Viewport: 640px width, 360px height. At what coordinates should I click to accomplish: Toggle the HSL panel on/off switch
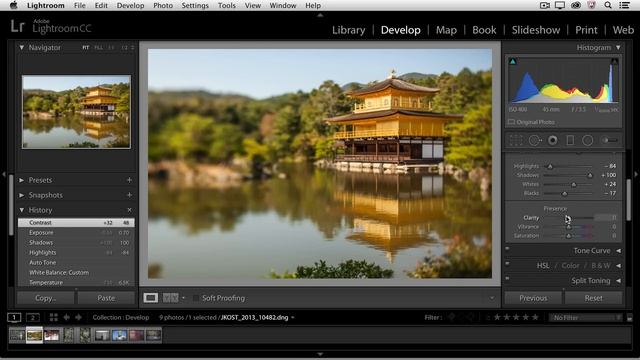click(x=507, y=263)
